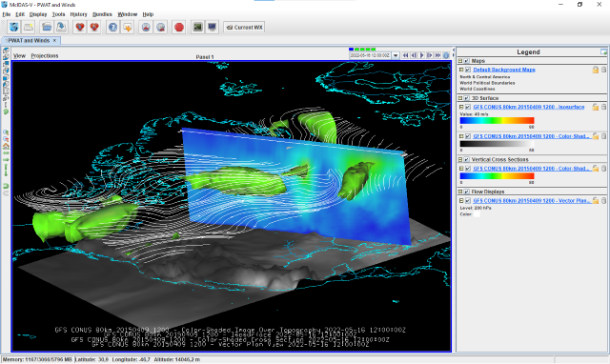Click the monitor screen toolbar icon
Image resolution: width=610 pixels, height=364 pixels.
click(x=212, y=28)
